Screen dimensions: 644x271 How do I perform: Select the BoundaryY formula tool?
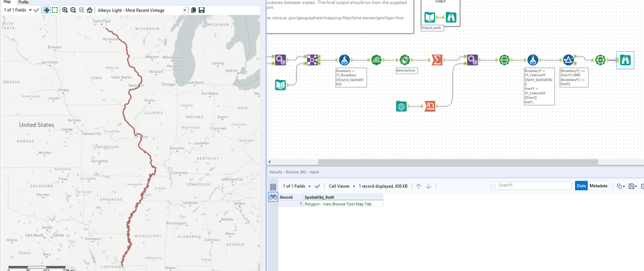click(532, 60)
